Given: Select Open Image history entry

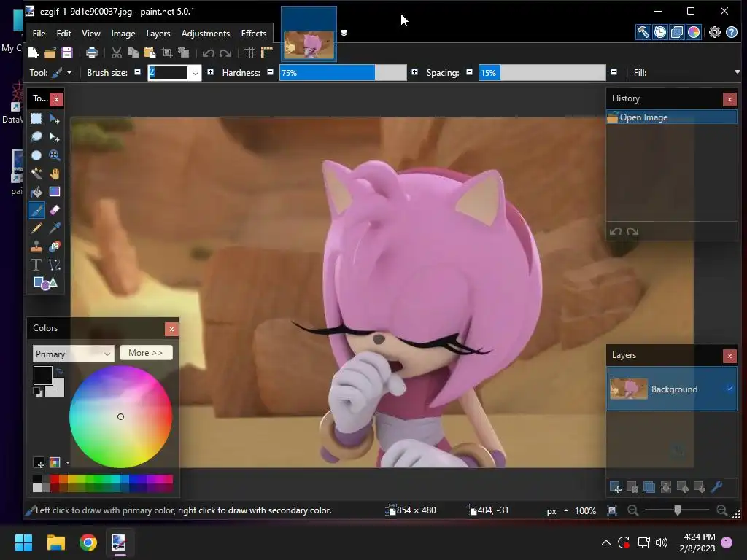Looking at the screenshot, I should click(x=672, y=117).
